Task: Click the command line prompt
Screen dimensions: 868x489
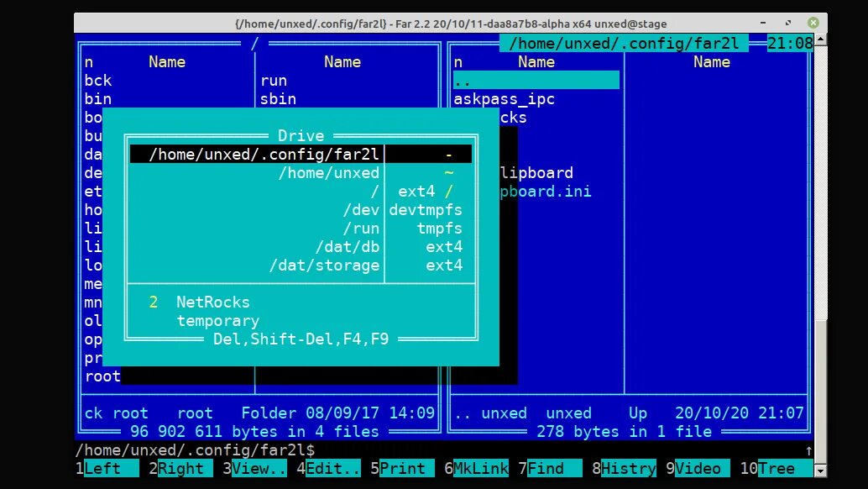Action: point(195,450)
